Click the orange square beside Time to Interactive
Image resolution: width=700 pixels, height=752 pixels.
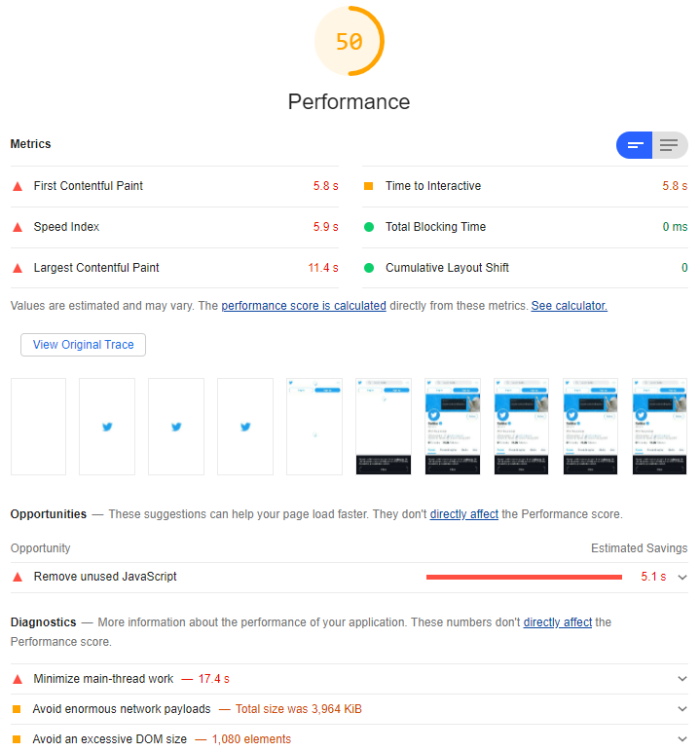pos(368,186)
